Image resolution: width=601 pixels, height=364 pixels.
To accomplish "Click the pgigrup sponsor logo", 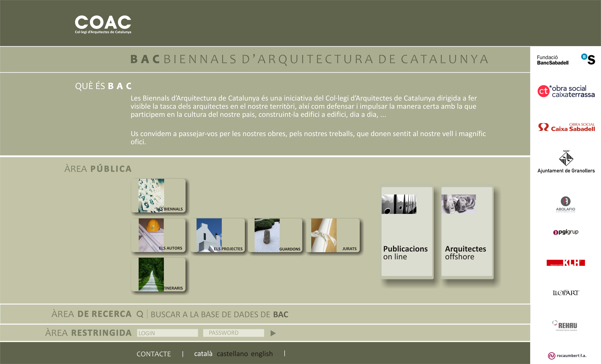I will click(x=566, y=232).
